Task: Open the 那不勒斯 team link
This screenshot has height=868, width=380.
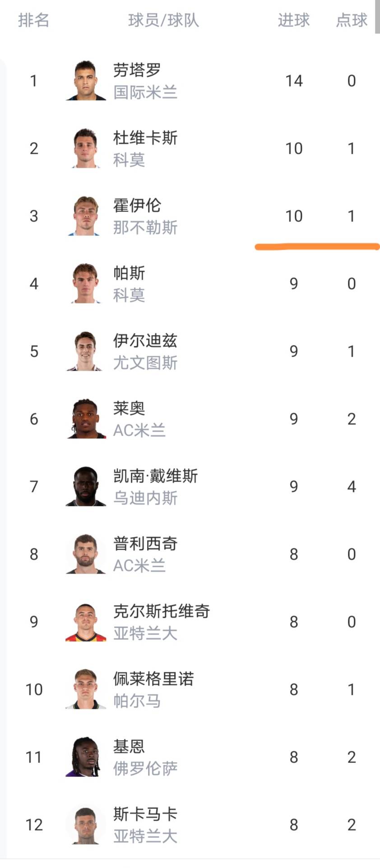Action: [x=145, y=228]
